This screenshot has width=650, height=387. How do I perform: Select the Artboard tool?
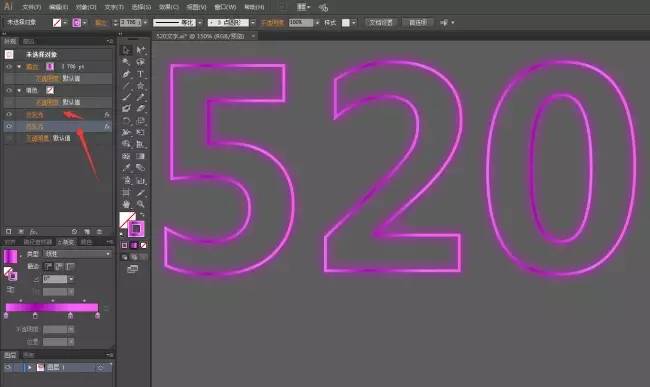pos(126,193)
